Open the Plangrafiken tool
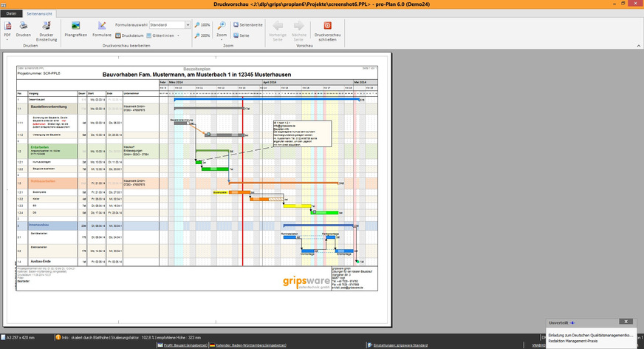Screen dimensions: 644x349 pos(76,28)
